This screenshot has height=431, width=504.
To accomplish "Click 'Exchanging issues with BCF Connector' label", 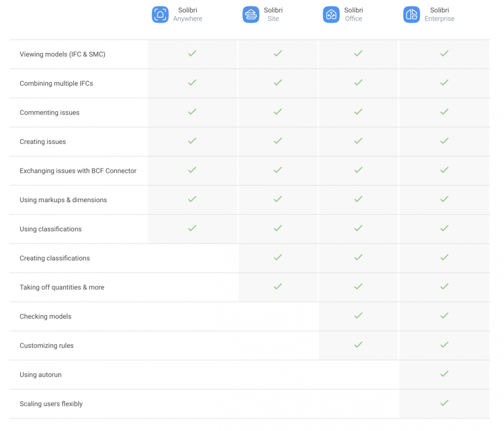I will click(78, 171).
